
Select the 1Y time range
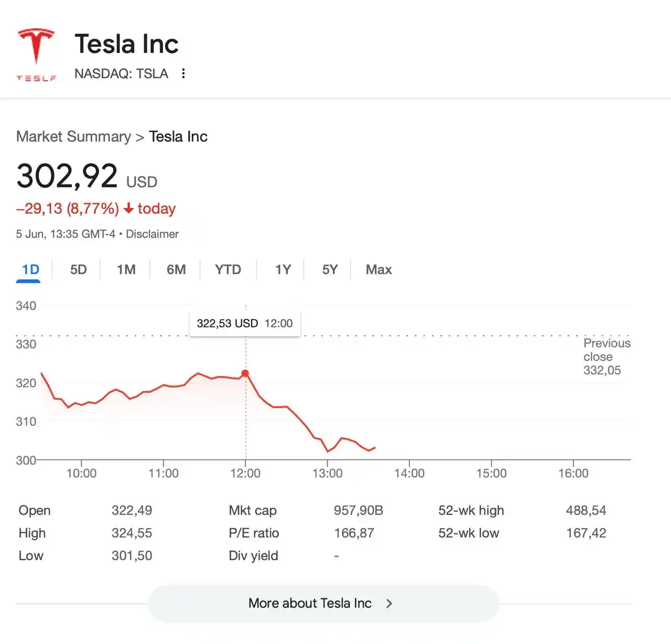(x=282, y=269)
